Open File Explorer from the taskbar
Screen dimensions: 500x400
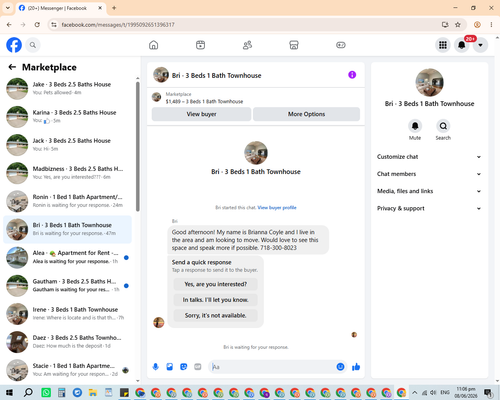(92, 393)
